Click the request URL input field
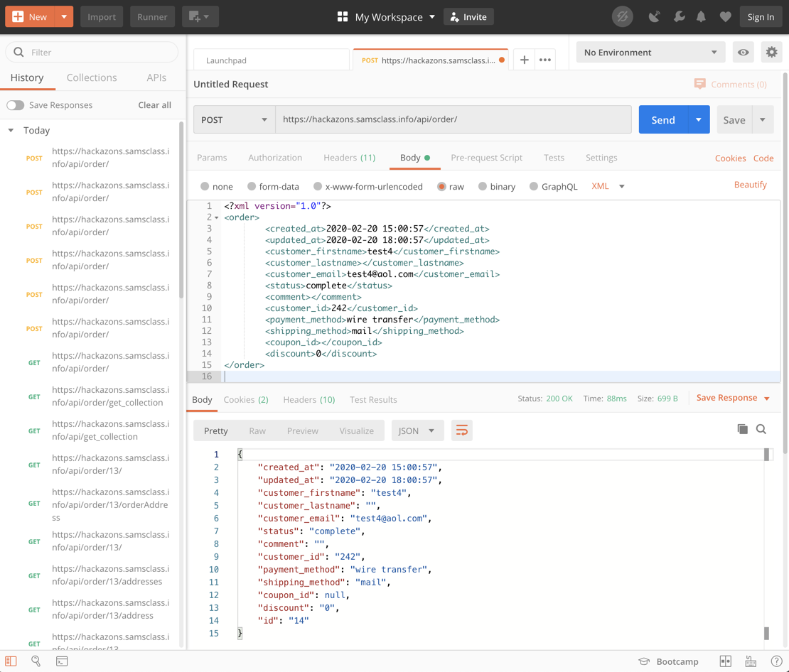Viewport: 789px width, 672px height. [453, 120]
